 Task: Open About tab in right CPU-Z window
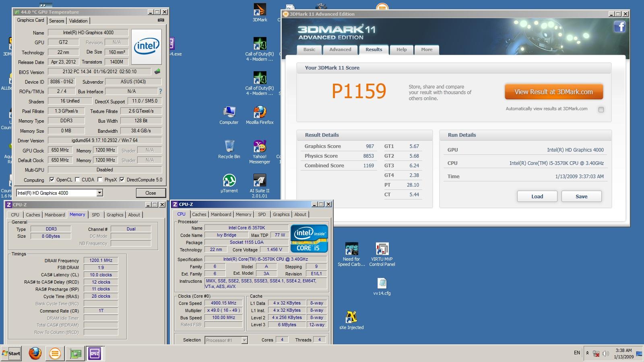point(300,214)
